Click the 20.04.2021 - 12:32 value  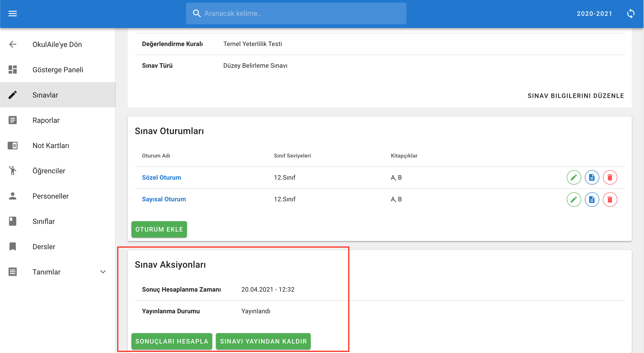click(x=268, y=289)
